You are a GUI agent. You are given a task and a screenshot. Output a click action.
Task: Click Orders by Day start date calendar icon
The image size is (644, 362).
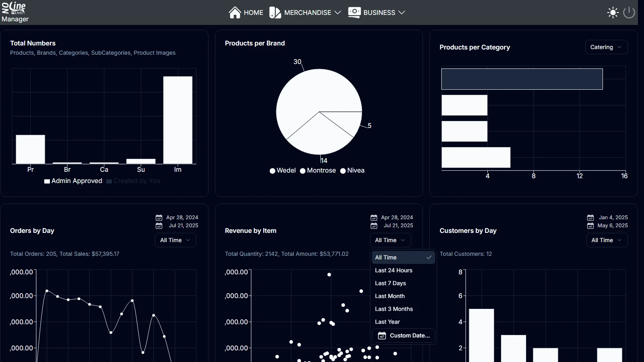click(x=159, y=218)
